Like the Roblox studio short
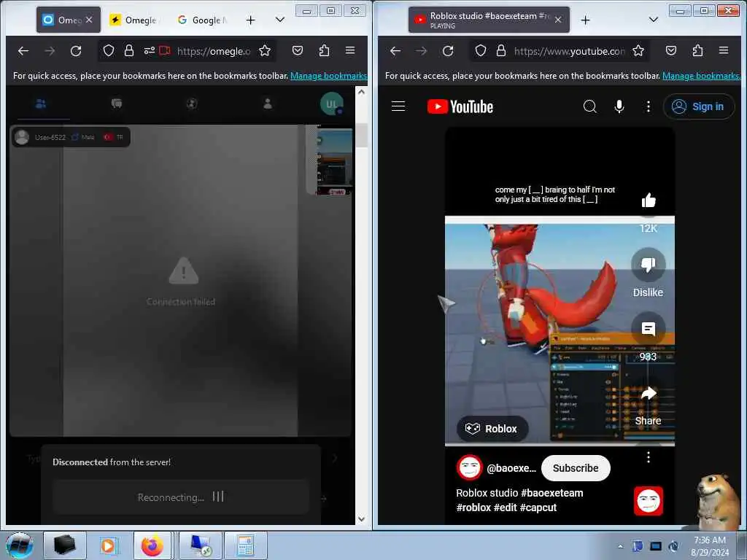Screen dimensions: 747x560 pos(649,201)
